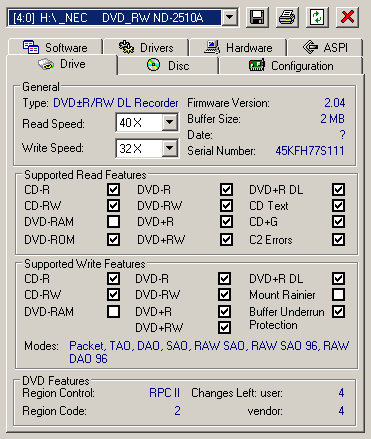The width and height of the screenshot is (371, 439).
Task: Click the buffer size value 2 MB
Action: click(x=332, y=119)
